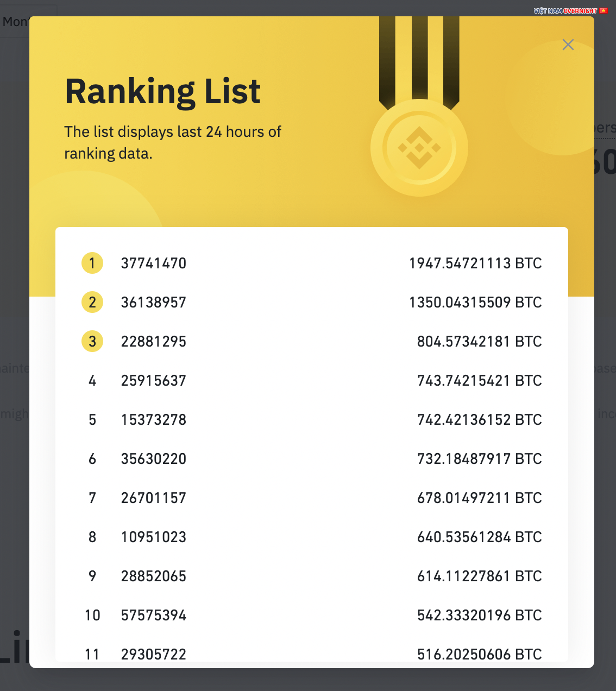Select user ID 36138957
Image resolution: width=616 pixels, height=691 pixels.
154,303
